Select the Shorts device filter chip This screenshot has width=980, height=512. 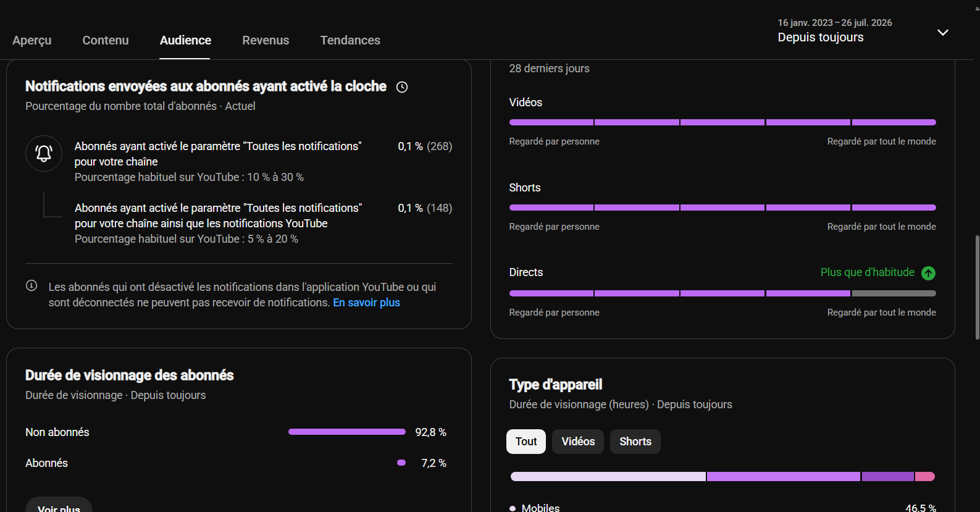635,442
